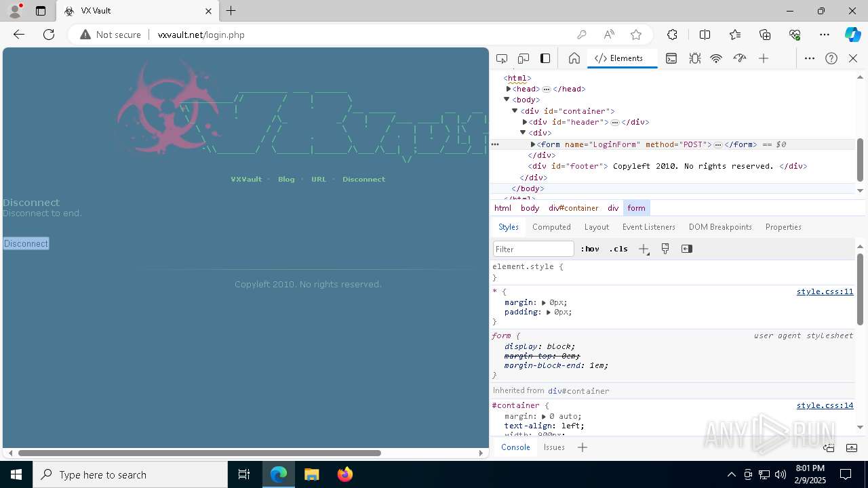Open Edge extensions puzzle icon
868x488 pixels.
[x=672, y=35]
